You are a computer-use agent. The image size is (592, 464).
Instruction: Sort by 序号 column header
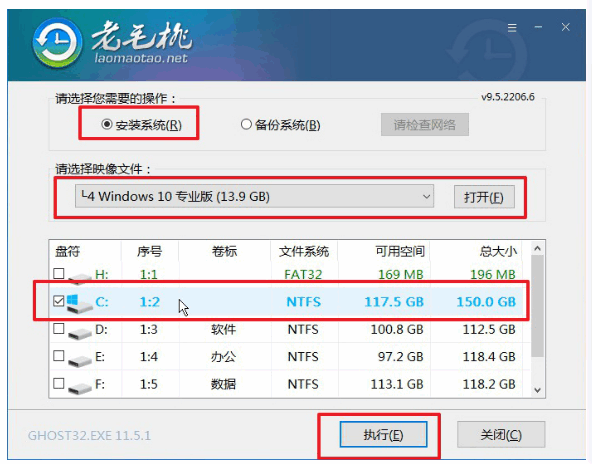[x=150, y=251]
